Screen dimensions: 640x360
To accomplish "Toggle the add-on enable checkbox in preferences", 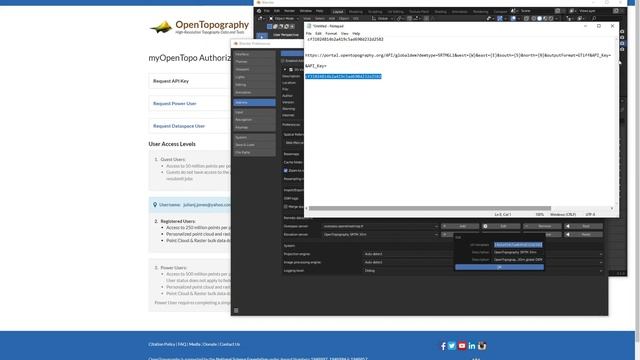I will tap(291, 69).
